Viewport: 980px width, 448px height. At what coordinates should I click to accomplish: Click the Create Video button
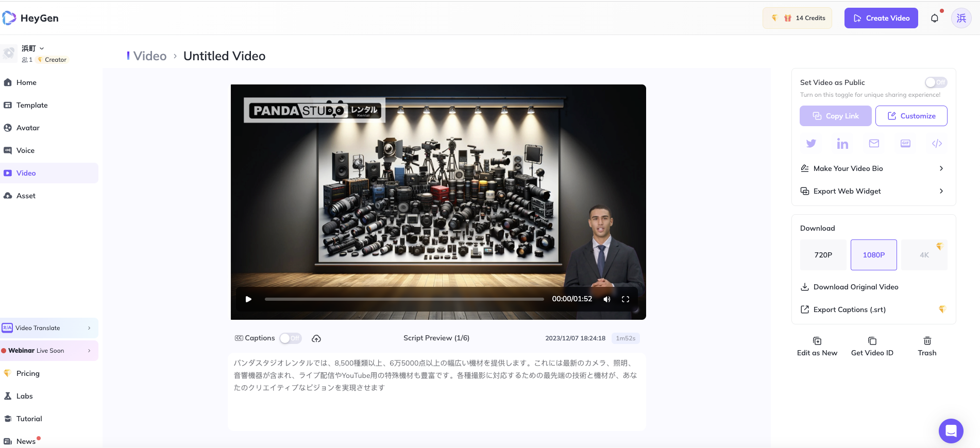point(881,18)
